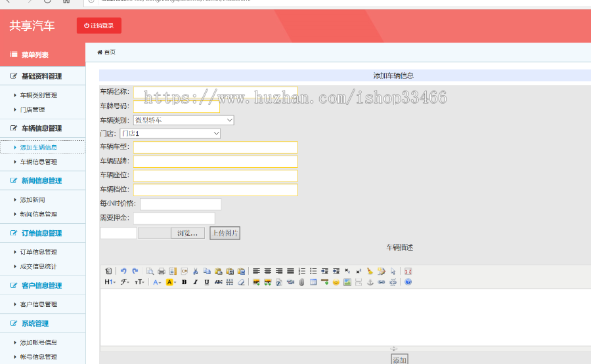Toggle underline formatting
The image size is (591, 364).
pos(207,282)
